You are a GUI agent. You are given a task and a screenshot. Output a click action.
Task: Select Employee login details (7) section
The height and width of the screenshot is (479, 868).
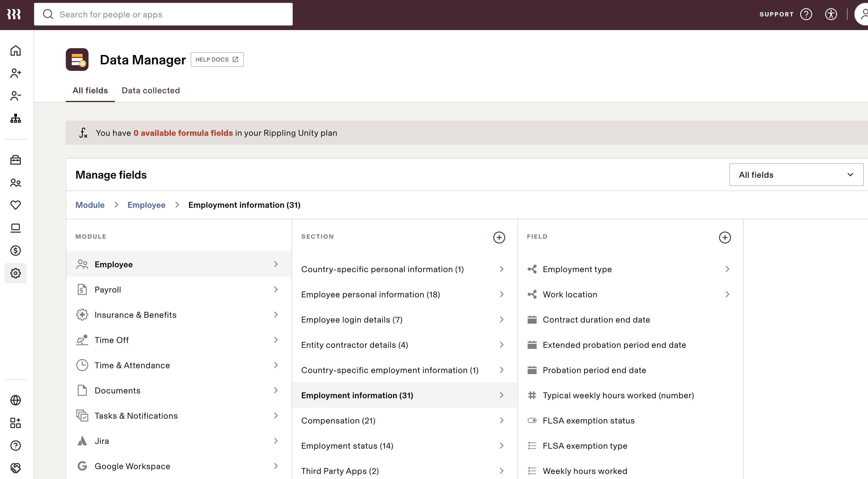pos(404,319)
